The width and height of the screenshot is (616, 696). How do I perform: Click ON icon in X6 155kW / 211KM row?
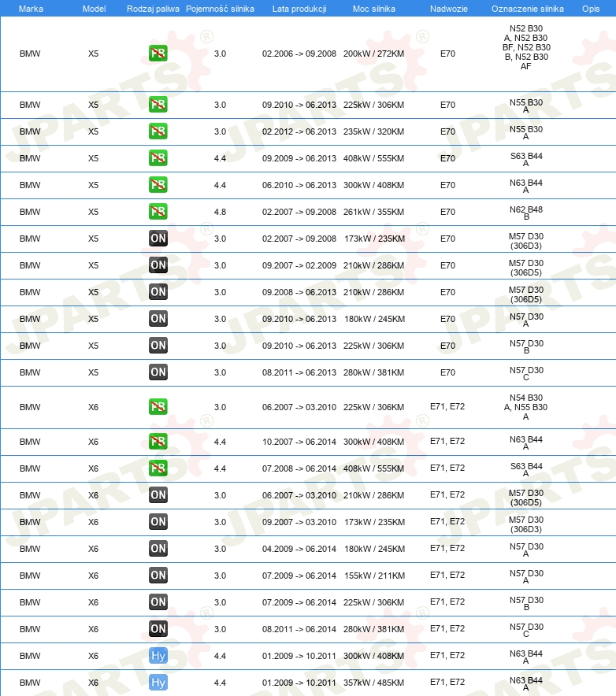pos(158,576)
